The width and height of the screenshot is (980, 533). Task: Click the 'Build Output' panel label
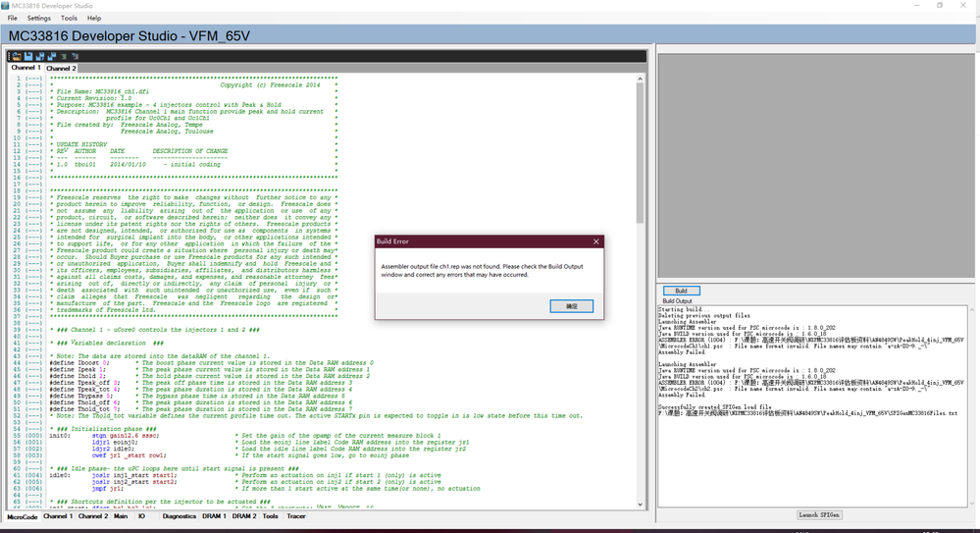(x=677, y=301)
